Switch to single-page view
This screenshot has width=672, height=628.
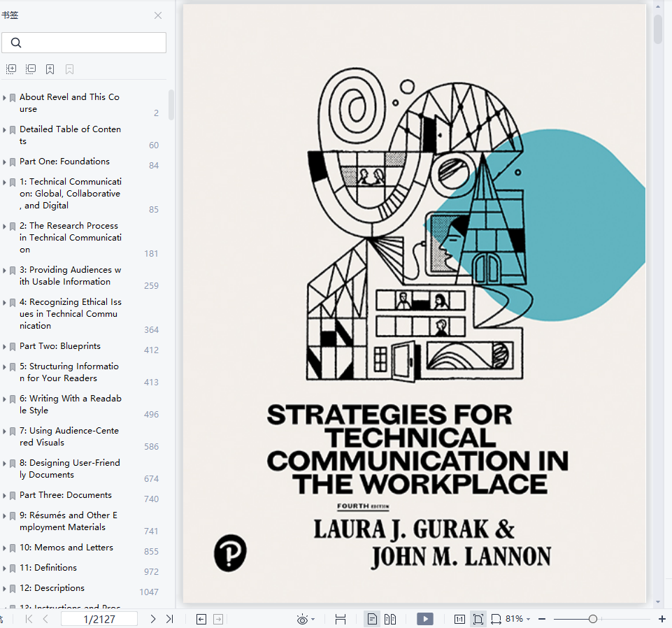[x=372, y=619]
